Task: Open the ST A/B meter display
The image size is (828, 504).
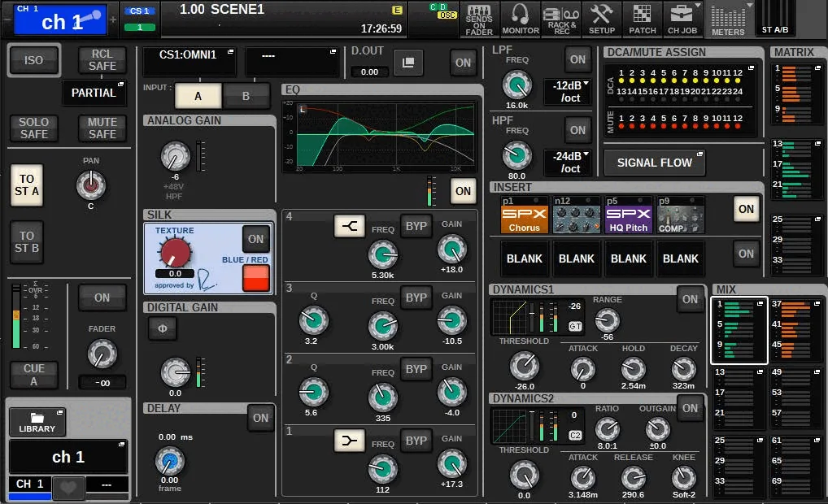Action: click(774, 19)
